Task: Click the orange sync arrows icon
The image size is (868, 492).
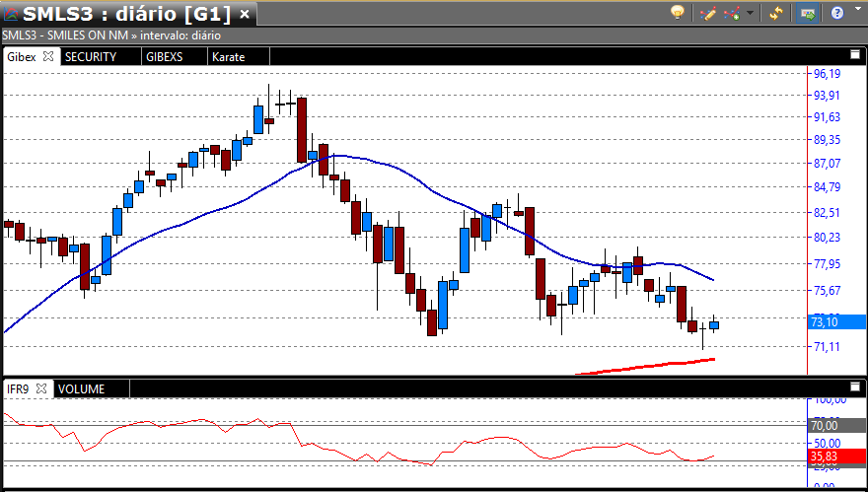Action: pos(776,13)
